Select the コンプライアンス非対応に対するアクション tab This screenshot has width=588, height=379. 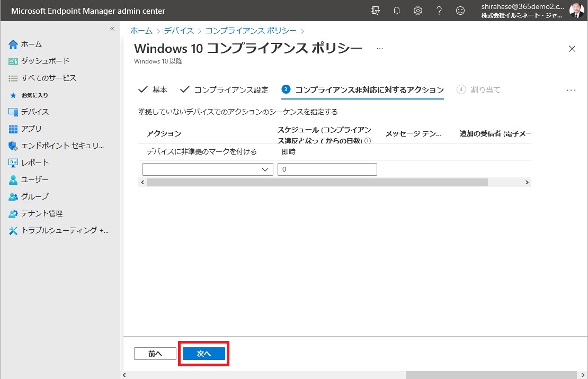pos(363,90)
